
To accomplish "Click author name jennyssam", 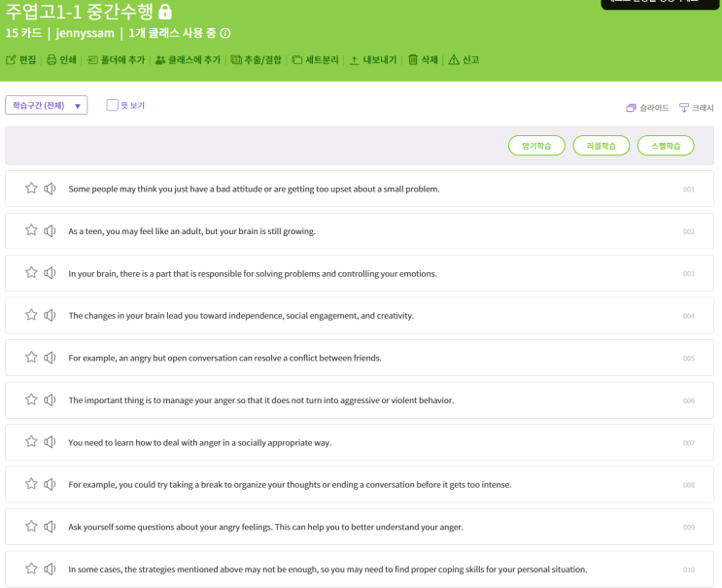I will point(85,34).
